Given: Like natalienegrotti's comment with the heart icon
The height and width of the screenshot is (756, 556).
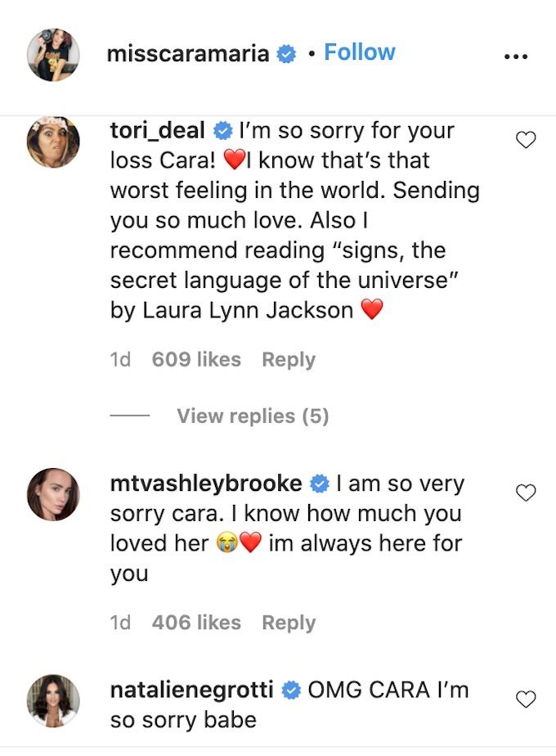Looking at the screenshot, I should pyautogui.click(x=526, y=699).
